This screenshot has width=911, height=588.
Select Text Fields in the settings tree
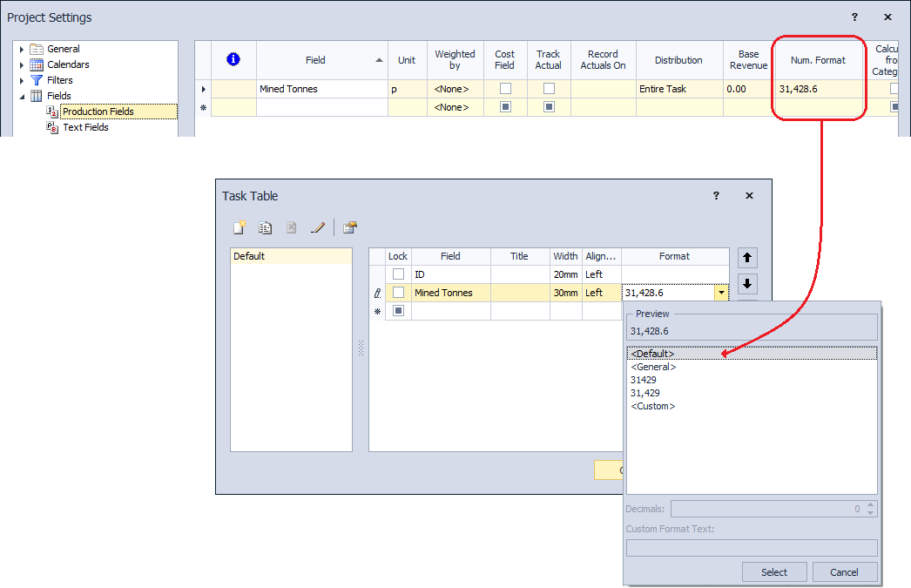pos(85,127)
